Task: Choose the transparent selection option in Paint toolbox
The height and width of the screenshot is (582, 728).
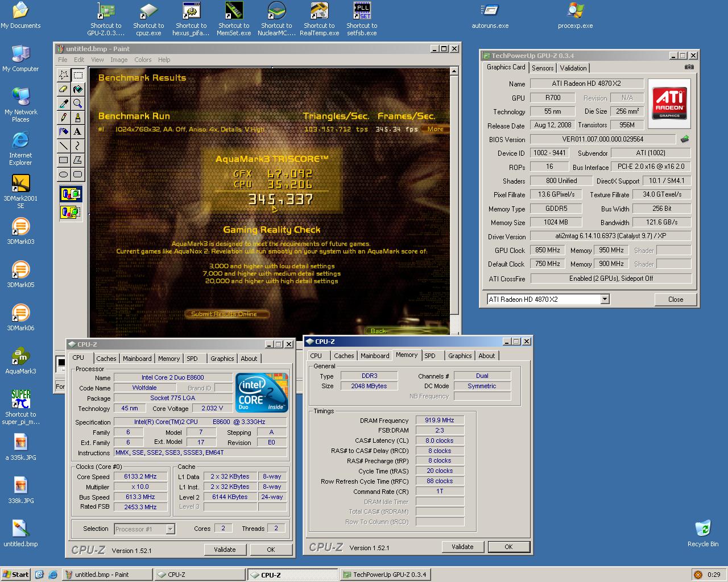Action: (71, 212)
